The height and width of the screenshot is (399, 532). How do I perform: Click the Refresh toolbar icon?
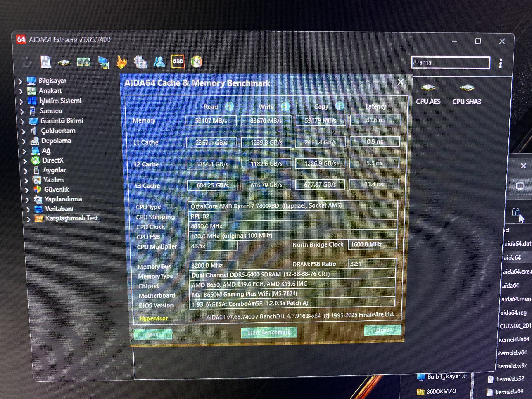27,62
